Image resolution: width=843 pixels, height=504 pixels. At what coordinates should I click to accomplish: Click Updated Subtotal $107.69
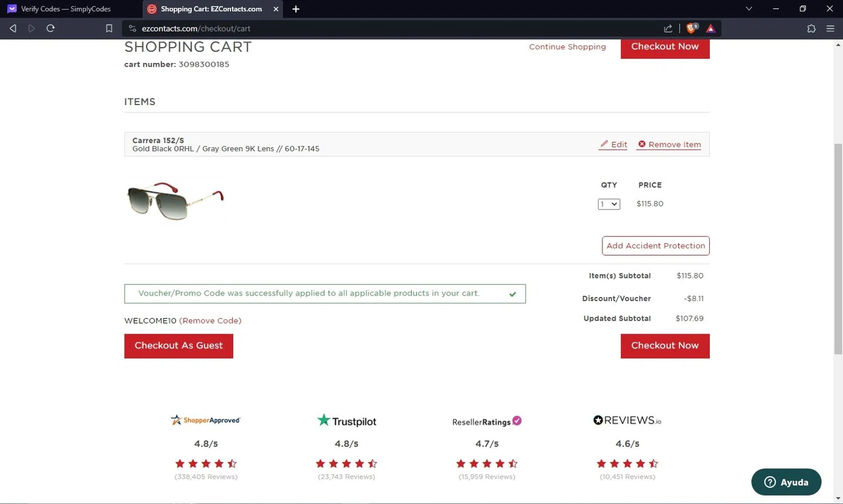click(690, 319)
